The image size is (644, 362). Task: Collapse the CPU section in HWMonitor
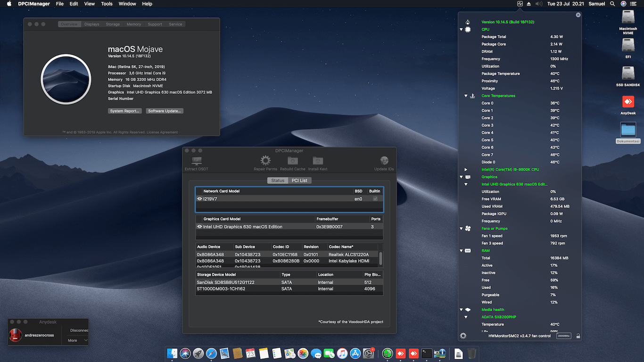click(462, 29)
